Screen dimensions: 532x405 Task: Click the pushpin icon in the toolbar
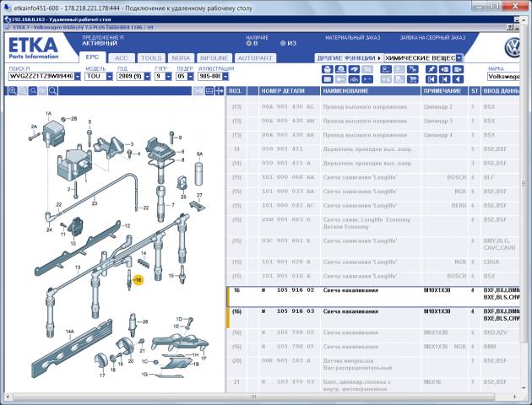pos(432,69)
